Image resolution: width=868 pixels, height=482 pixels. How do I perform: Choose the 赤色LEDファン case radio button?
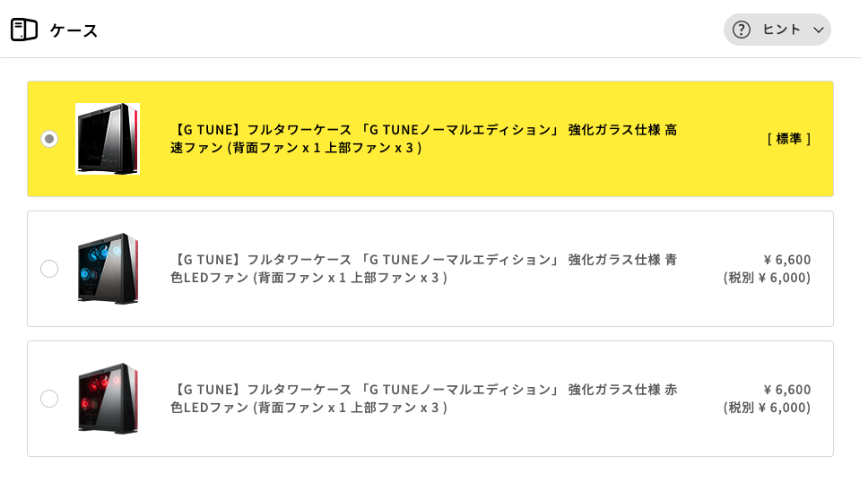click(49, 399)
